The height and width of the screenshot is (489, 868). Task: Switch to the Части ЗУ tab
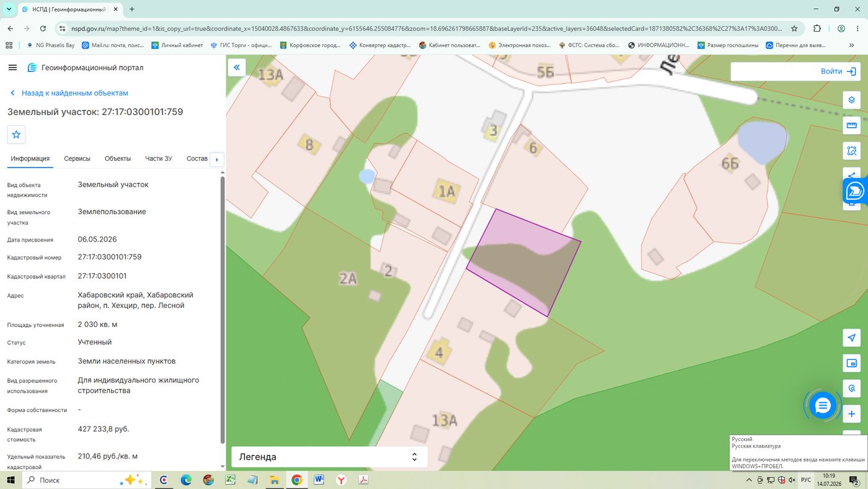pos(159,159)
